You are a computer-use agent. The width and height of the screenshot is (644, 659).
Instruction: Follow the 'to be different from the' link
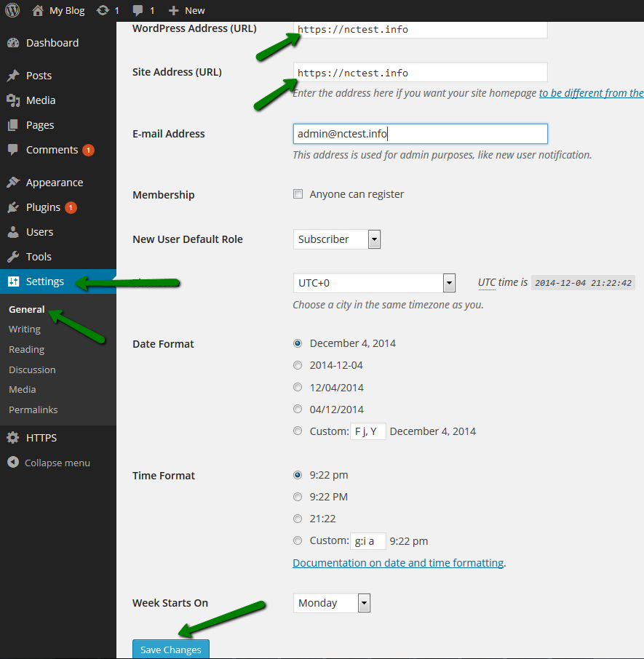pyautogui.click(x=591, y=93)
